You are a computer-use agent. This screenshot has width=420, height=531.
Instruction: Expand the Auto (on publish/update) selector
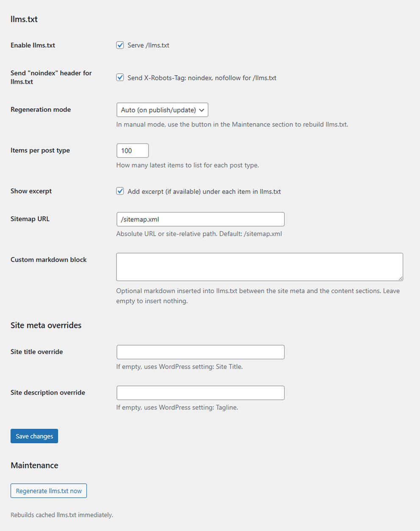[162, 110]
